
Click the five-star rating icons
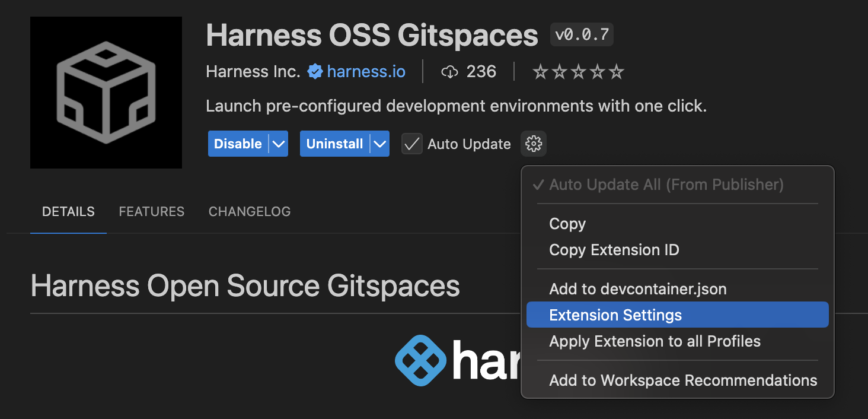pyautogui.click(x=578, y=72)
